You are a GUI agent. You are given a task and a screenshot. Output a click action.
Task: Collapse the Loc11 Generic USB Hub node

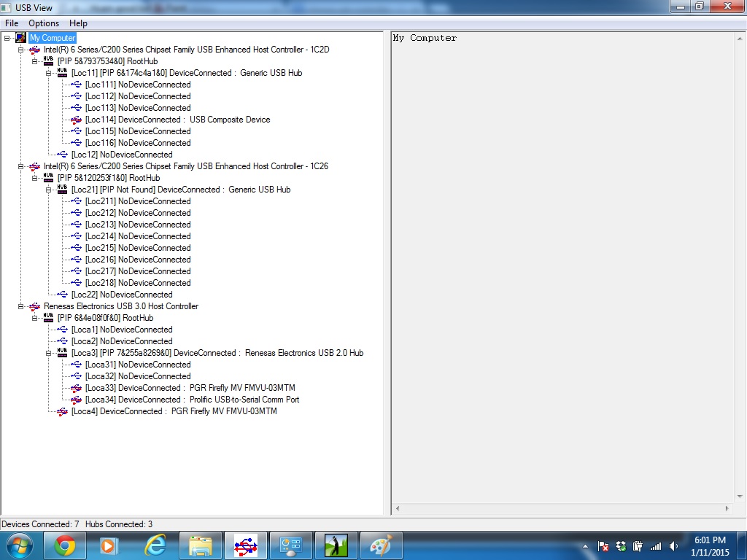coord(49,73)
